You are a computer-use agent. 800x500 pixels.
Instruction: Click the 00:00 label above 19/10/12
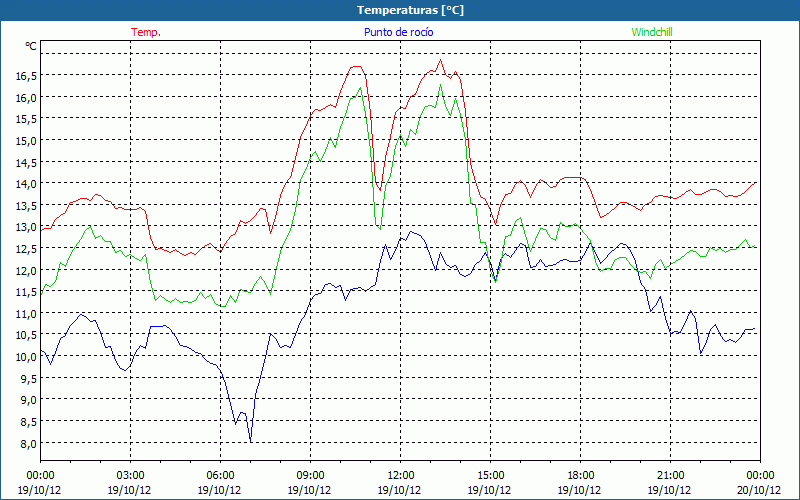(x=40, y=476)
